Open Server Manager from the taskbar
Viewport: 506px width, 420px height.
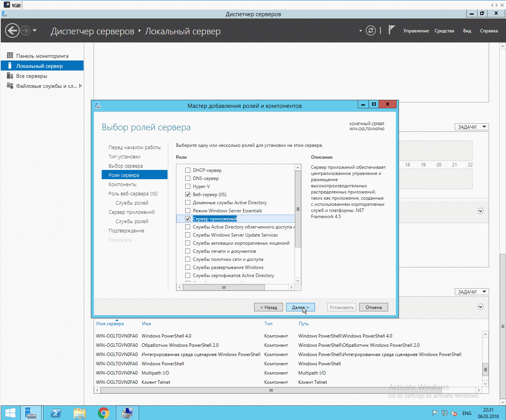(31, 413)
